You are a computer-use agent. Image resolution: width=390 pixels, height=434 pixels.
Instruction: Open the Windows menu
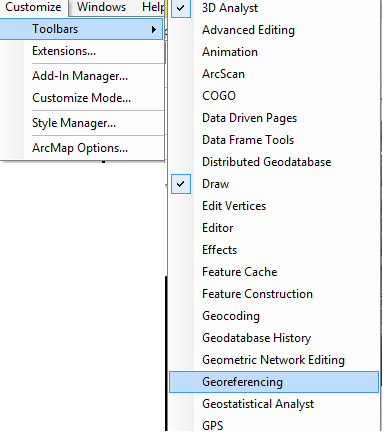tap(101, 7)
